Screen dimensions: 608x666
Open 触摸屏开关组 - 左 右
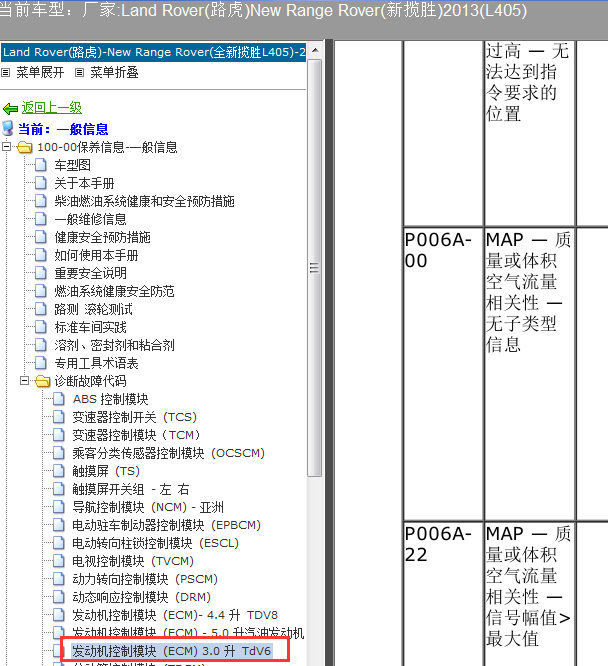(130, 489)
